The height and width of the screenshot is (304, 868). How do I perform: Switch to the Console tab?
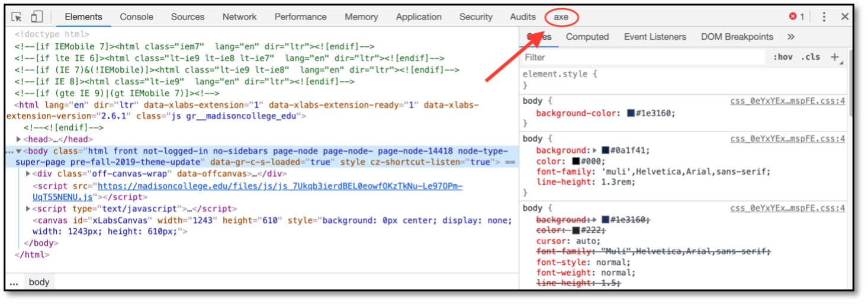pos(136,17)
